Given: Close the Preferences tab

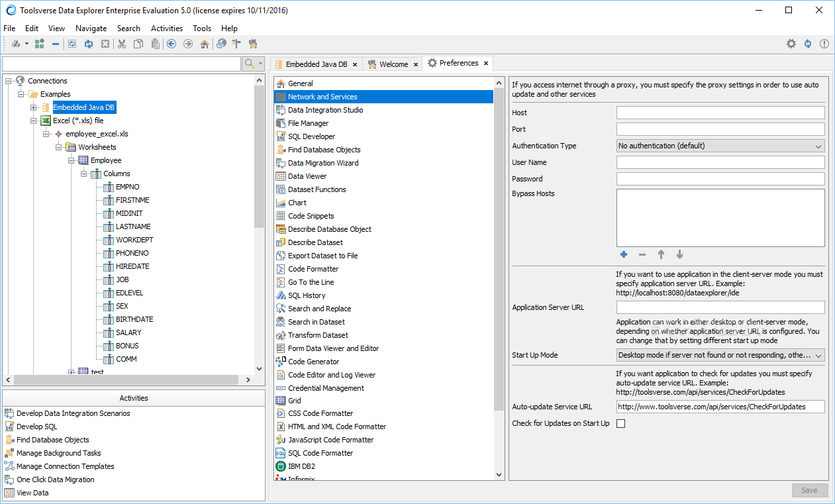Looking at the screenshot, I should tap(485, 64).
